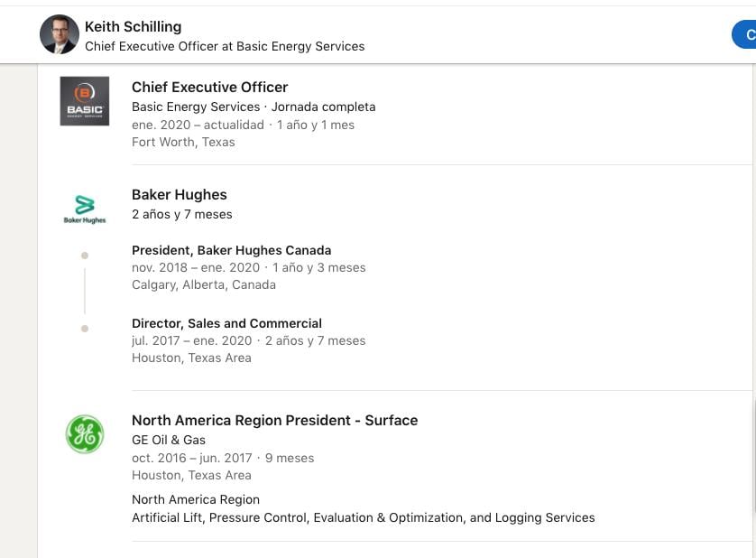The image size is (756, 558).
Task: Open the Baker Hughes company heading
Action: [180, 194]
